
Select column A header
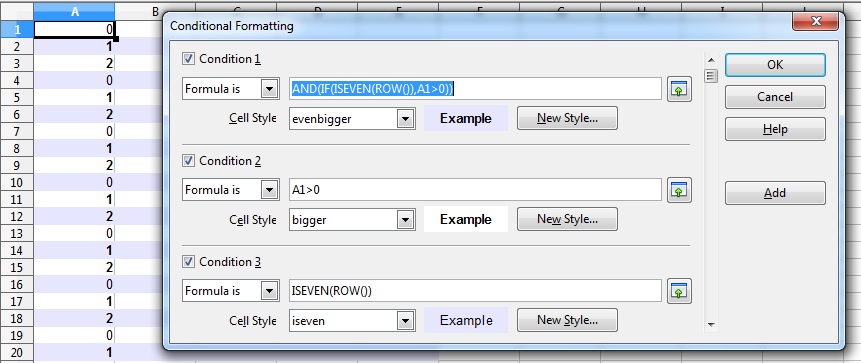point(75,11)
